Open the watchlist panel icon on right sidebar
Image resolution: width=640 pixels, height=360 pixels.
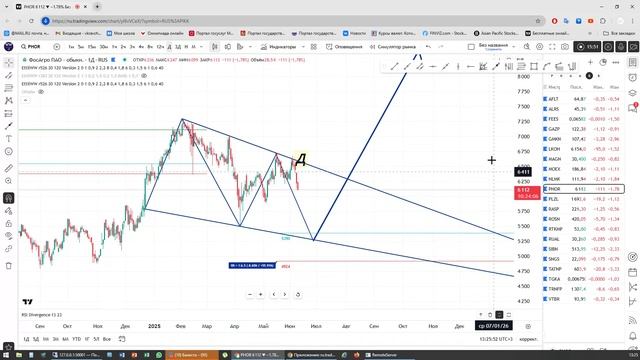pyautogui.click(x=633, y=62)
